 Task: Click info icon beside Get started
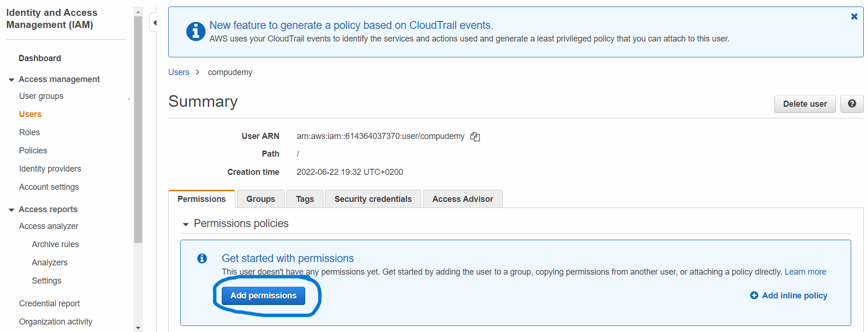click(x=202, y=258)
